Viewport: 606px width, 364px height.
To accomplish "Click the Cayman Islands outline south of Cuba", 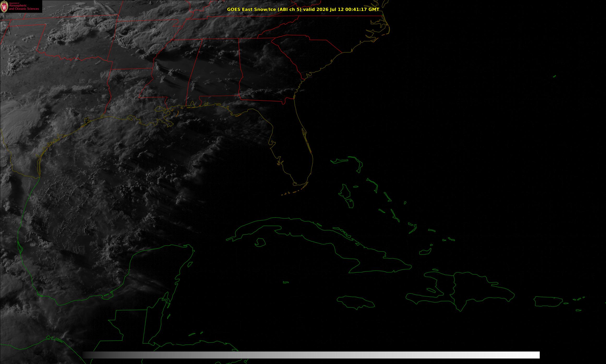I will [x=286, y=282].
